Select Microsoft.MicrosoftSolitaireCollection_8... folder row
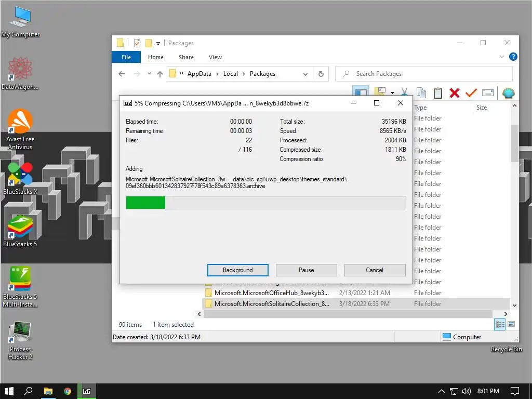This screenshot has width=532, height=399. tap(355, 303)
